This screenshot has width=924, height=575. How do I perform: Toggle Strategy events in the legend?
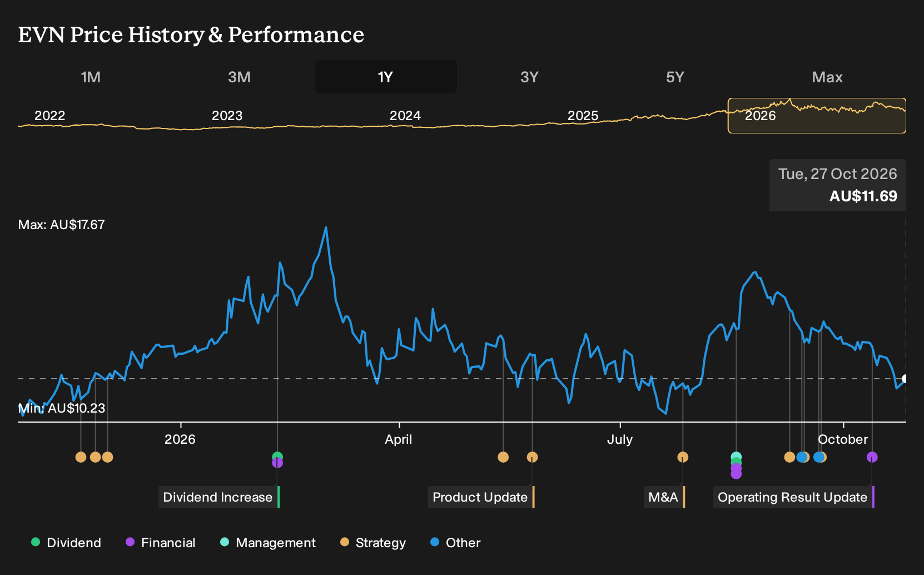[x=373, y=543]
